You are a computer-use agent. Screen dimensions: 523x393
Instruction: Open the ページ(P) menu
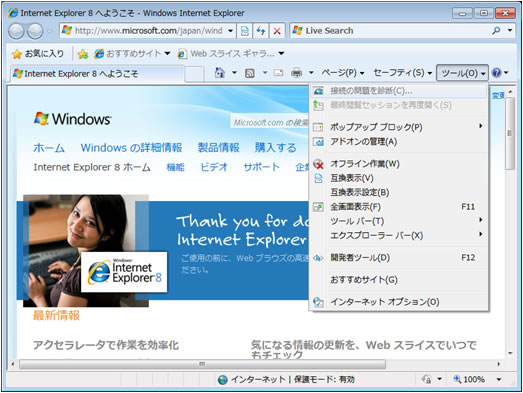343,73
